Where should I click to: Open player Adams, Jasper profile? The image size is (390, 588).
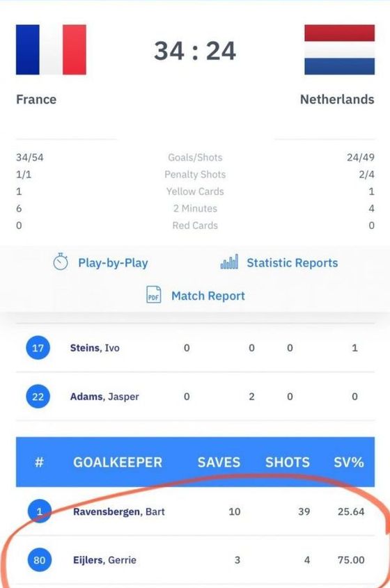point(104,397)
